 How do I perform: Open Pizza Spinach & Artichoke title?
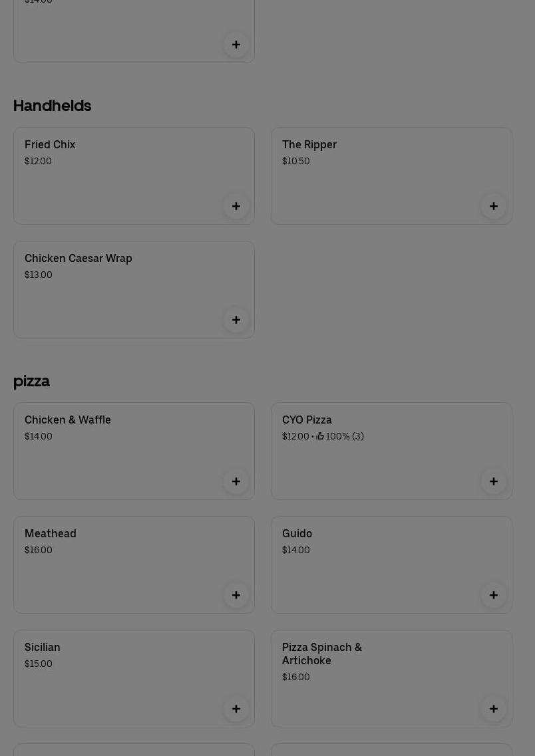coord(322,654)
